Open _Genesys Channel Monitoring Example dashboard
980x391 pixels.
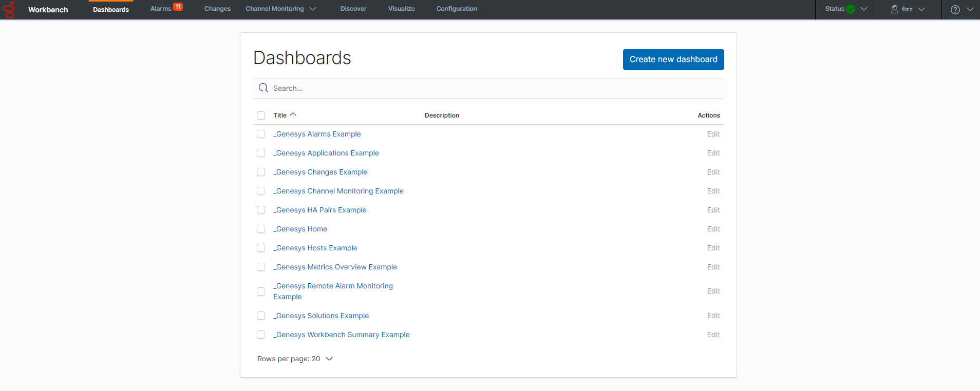click(338, 191)
